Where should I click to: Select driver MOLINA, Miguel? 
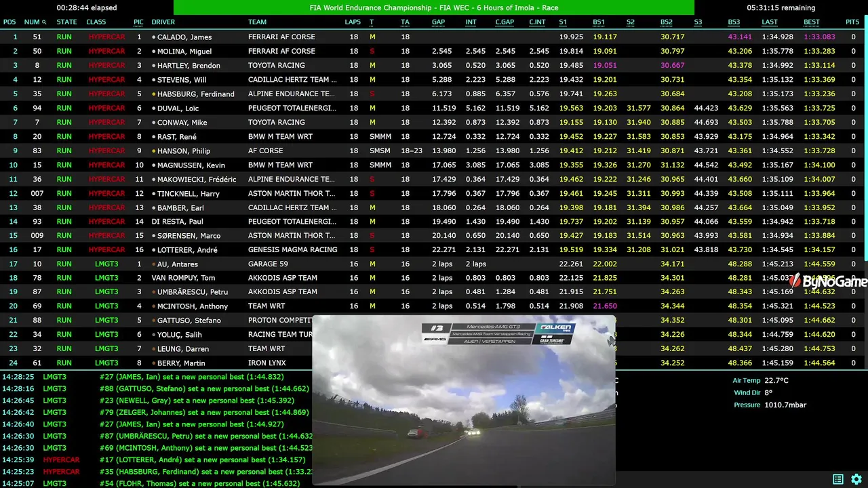tap(184, 52)
